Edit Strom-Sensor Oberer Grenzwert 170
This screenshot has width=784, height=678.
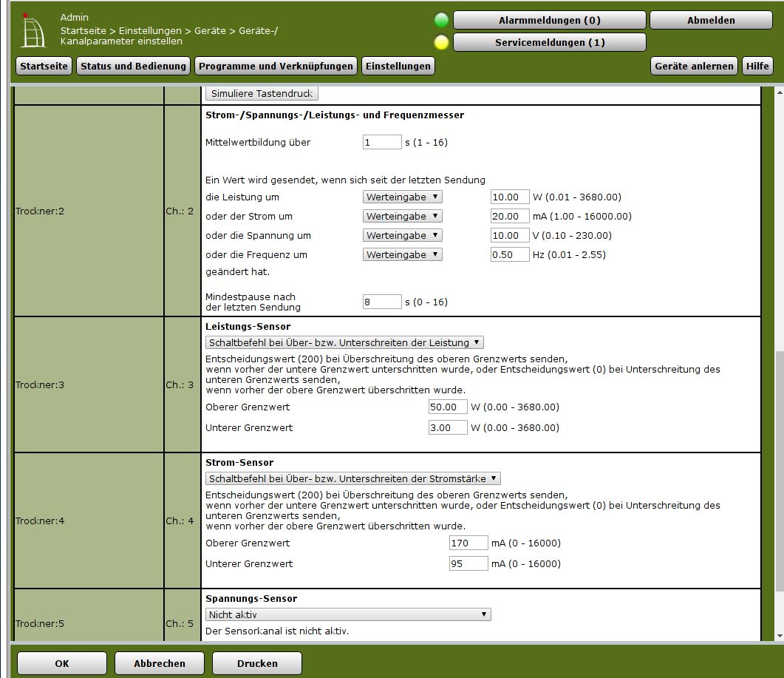(x=468, y=543)
